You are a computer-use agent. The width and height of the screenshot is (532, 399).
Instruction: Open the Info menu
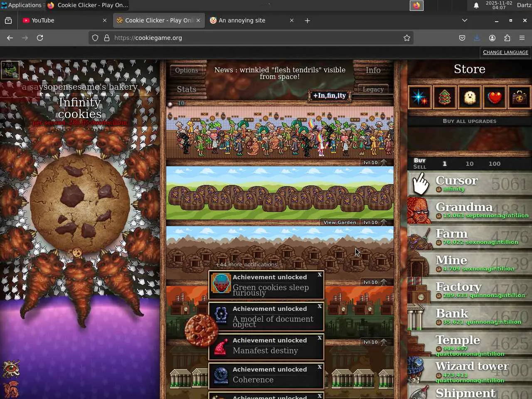click(x=373, y=70)
